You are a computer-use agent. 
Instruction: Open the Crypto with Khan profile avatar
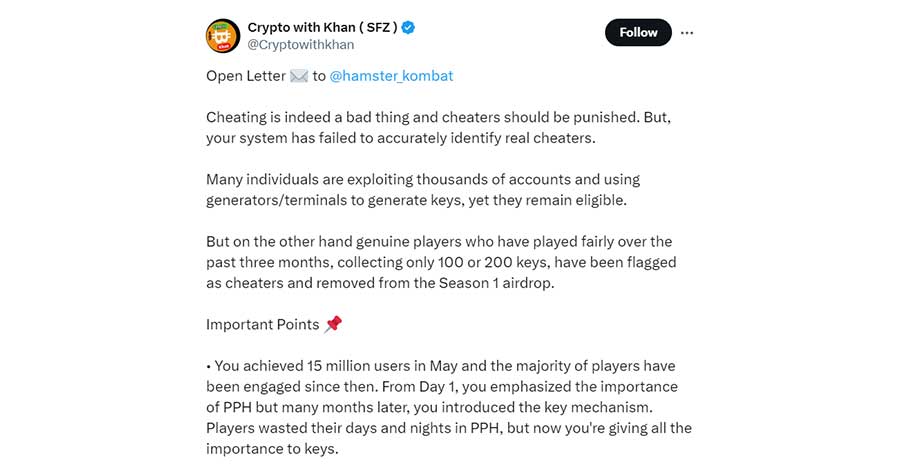(223, 36)
